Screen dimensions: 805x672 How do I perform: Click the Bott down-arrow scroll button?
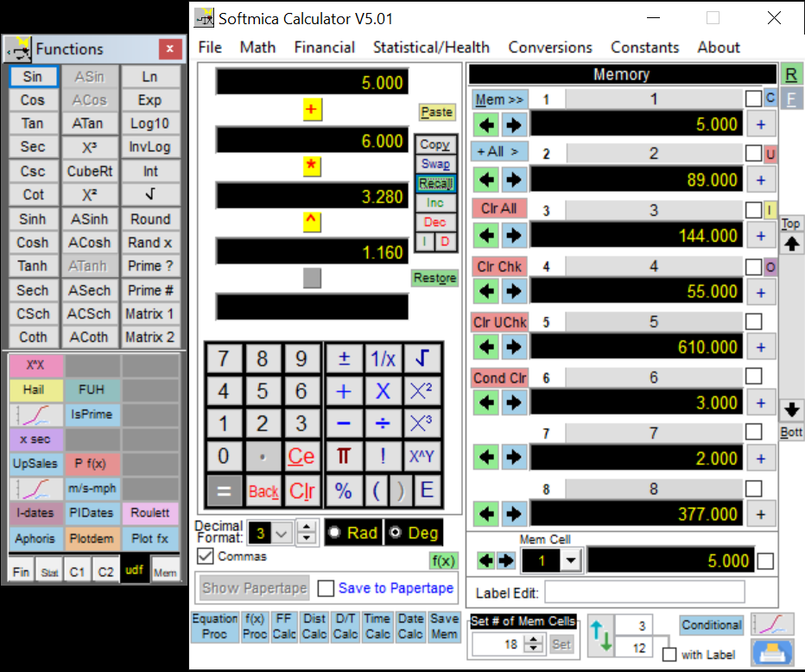coord(791,409)
